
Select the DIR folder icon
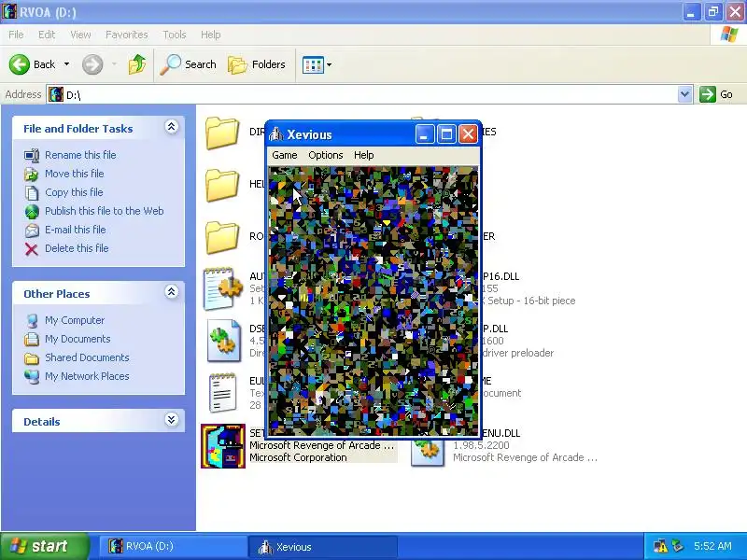click(222, 133)
